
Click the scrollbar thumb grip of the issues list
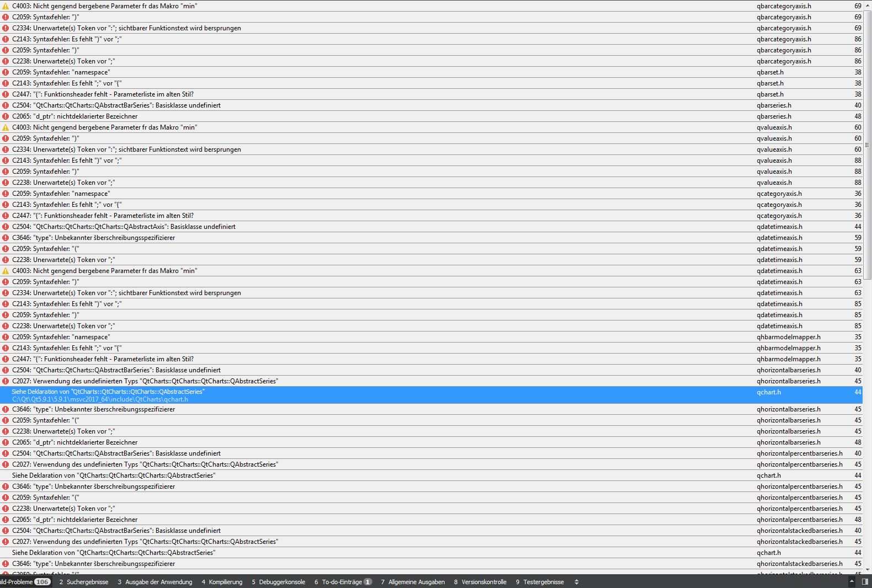point(867,145)
